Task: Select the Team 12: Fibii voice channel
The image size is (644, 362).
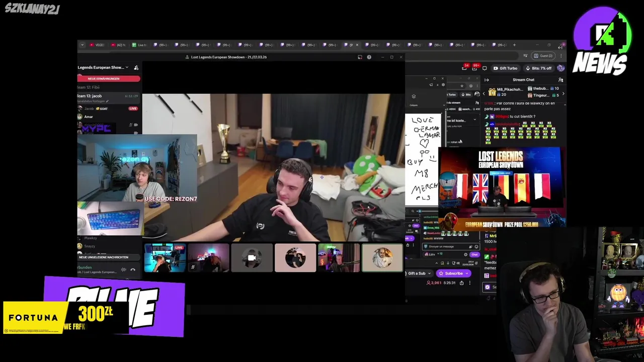Action: (89, 87)
